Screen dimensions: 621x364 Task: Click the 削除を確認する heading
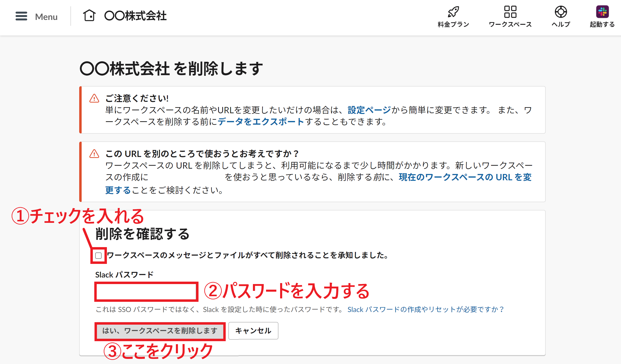click(x=142, y=234)
